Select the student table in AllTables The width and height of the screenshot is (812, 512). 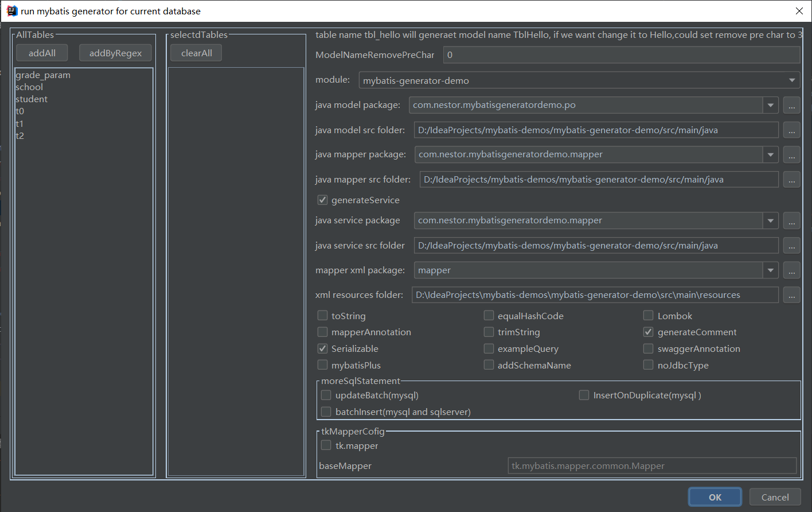point(31,99)
